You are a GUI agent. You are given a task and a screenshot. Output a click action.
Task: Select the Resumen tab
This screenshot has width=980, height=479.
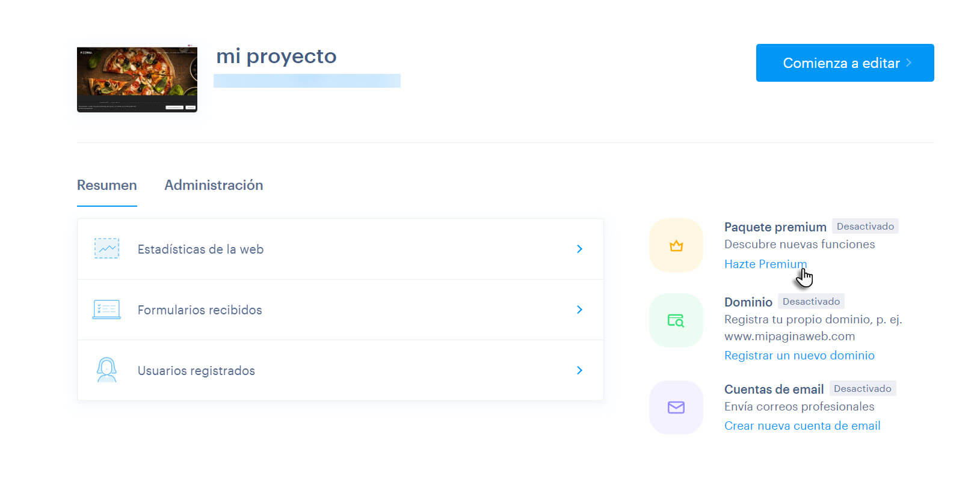tap(107, 185)
